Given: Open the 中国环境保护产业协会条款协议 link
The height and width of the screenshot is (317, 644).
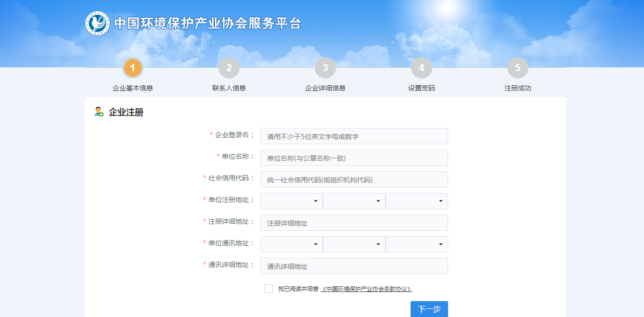Looking at the screenshot, I should [x=366, y=289].
